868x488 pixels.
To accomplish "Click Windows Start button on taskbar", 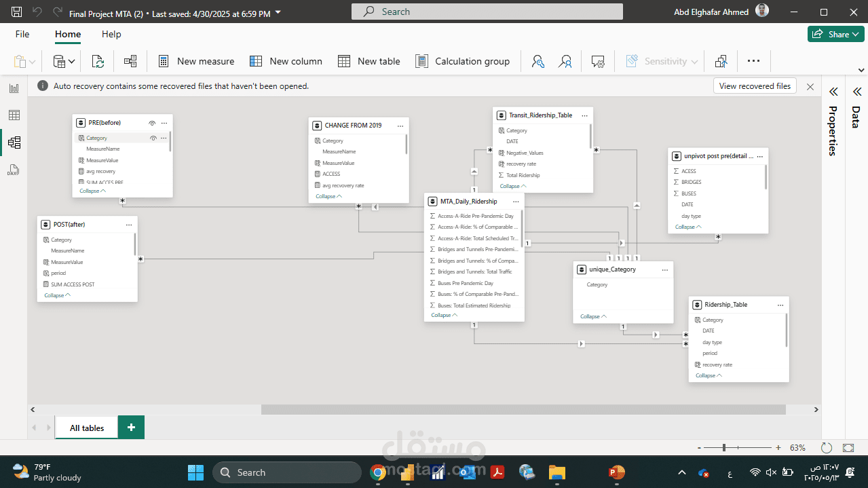I will pos(195,472).
